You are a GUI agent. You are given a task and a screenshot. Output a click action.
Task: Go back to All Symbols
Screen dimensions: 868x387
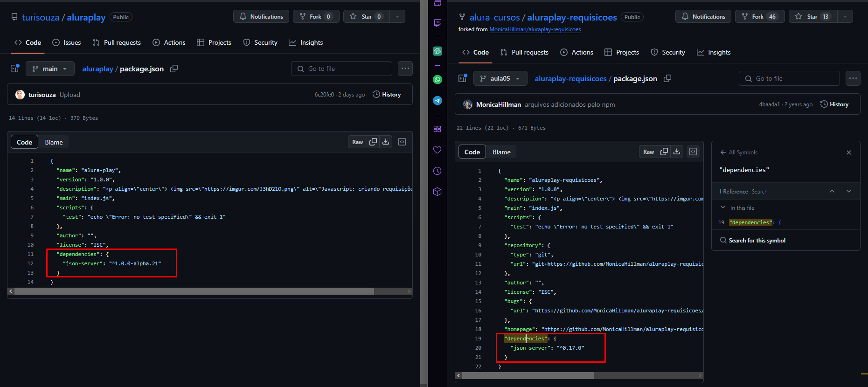(739, 152)
